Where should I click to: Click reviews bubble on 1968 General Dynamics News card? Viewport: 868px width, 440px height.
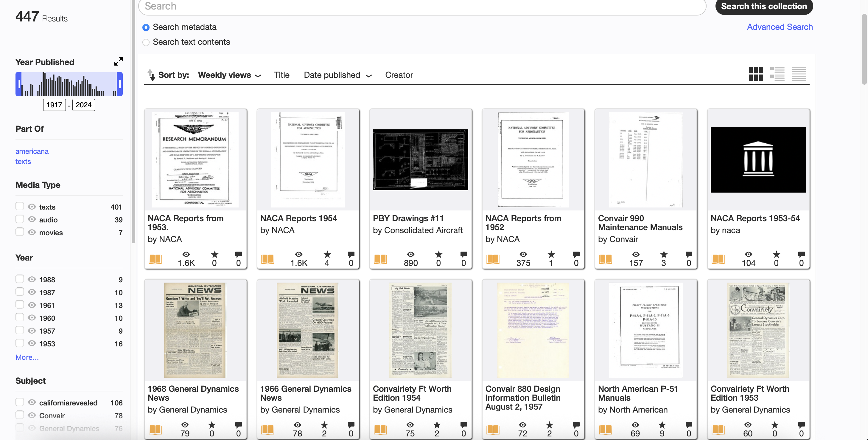coord(239,425)
